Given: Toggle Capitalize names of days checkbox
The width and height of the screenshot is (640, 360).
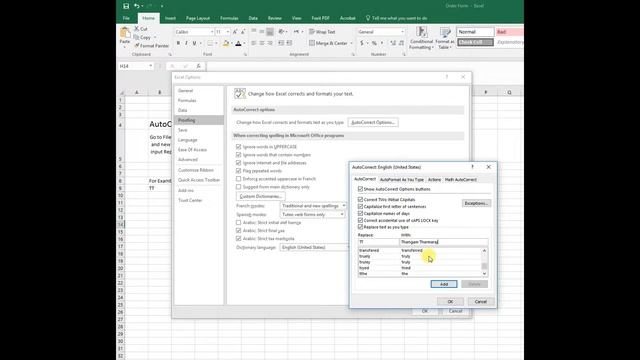Looking at the screenshot, I should tap(360, 213).
